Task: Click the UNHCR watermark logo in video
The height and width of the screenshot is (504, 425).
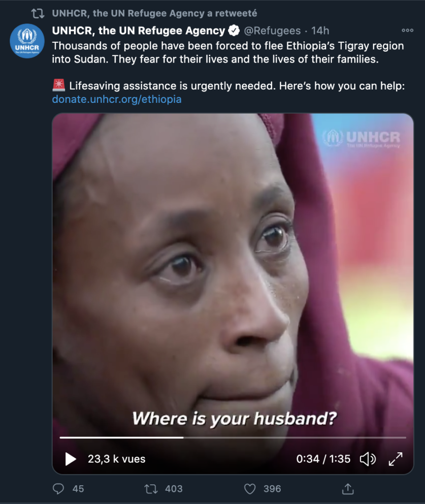Action: click(x=362, y=138)
